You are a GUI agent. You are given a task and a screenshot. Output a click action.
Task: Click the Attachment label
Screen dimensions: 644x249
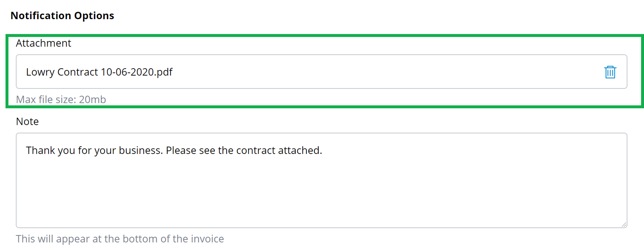pos(44,43)
